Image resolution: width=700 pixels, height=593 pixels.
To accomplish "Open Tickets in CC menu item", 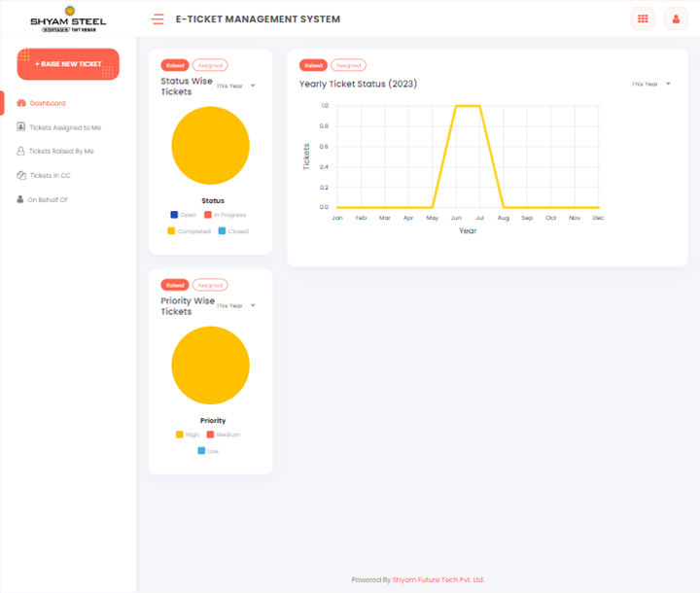I will point(50,176).
